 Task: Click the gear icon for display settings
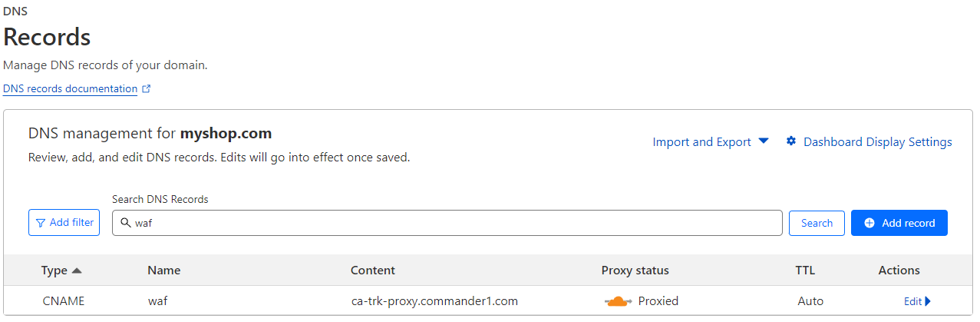pyautogui.click(x=791, y=141)
